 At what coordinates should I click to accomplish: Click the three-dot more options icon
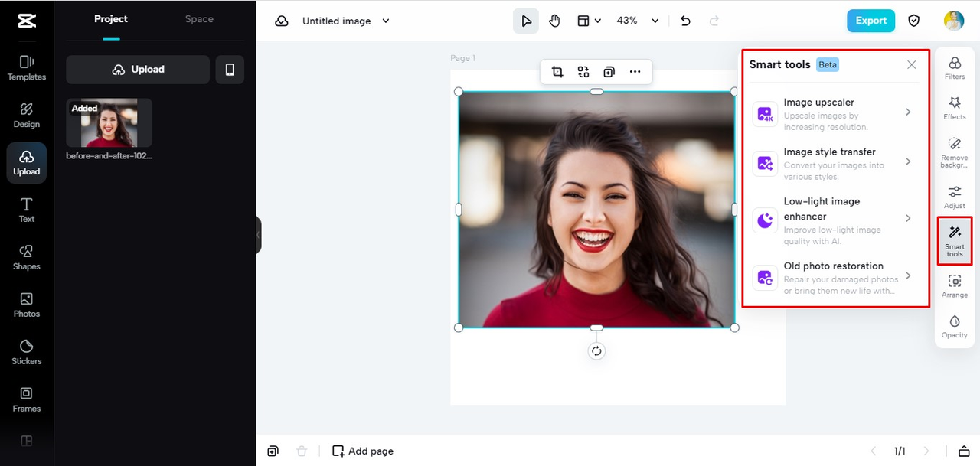tap(635, 72)
